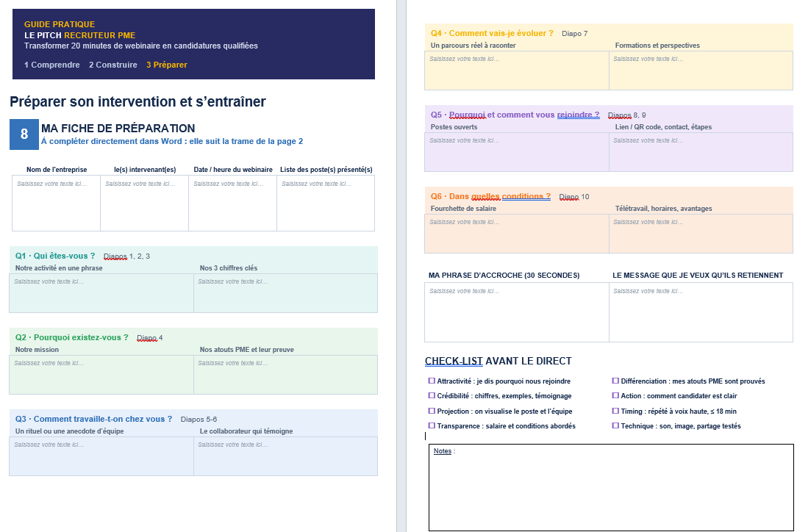Click the 'Postes ouverts' text field
This screenshot has height=532, width=797.
517,152
